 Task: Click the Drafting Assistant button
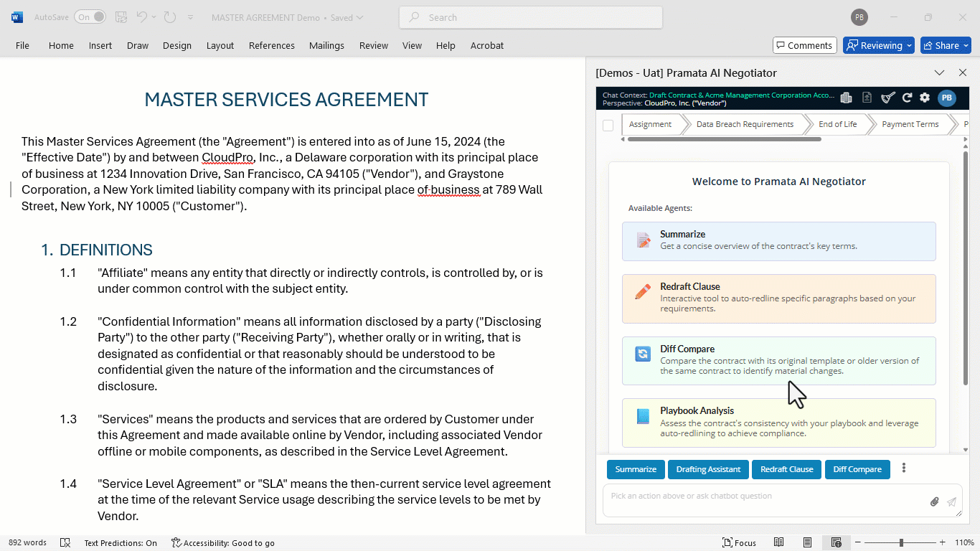point(708,469)
